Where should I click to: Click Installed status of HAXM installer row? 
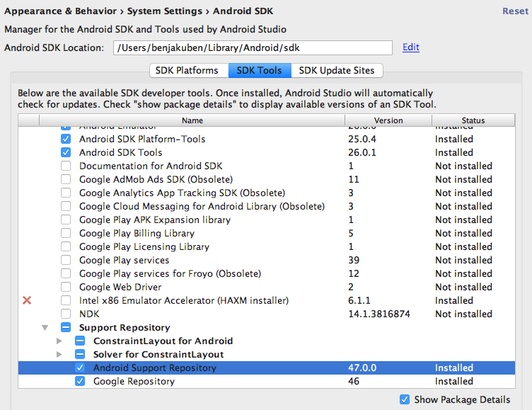point(454,300)
